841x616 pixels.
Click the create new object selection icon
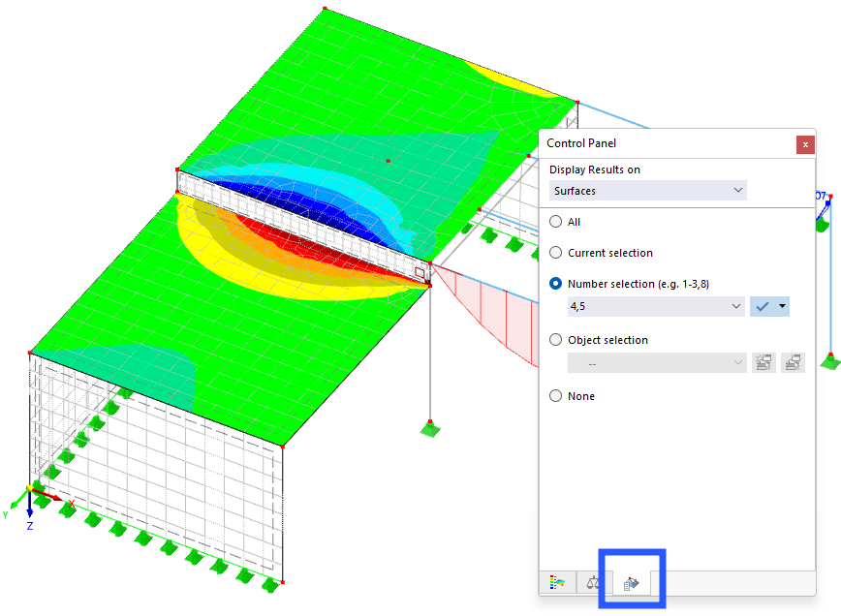763,361
